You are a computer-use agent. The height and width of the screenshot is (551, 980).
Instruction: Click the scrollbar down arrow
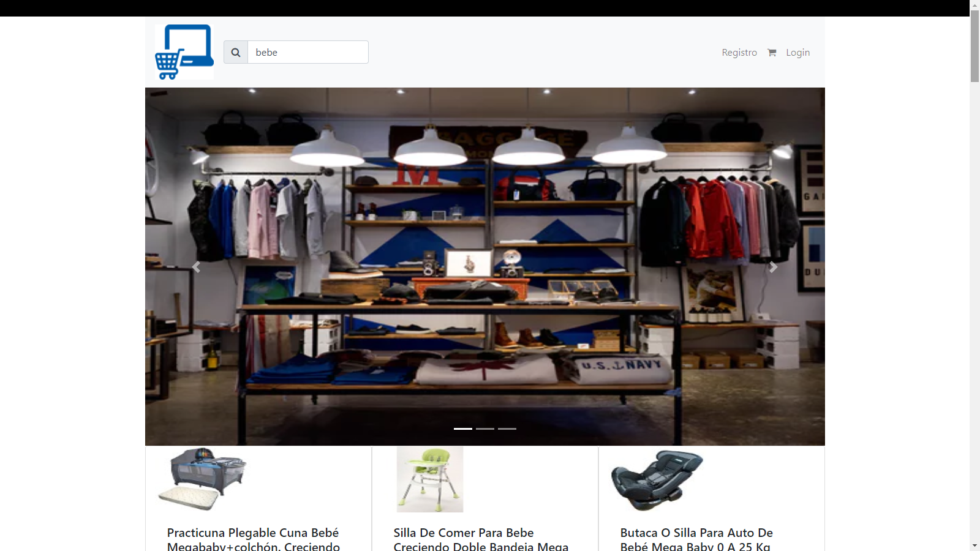974,545
